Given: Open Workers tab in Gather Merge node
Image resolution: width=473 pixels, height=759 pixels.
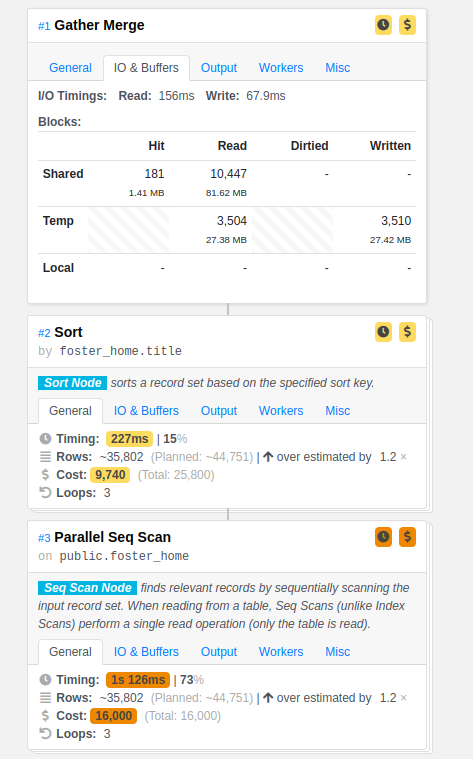Looking at the screenshot, I should [281, 68].
